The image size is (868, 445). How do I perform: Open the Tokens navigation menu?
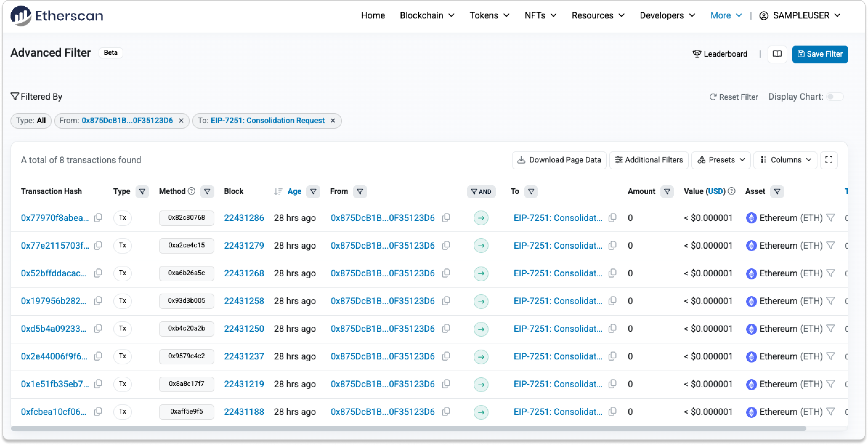489,15
